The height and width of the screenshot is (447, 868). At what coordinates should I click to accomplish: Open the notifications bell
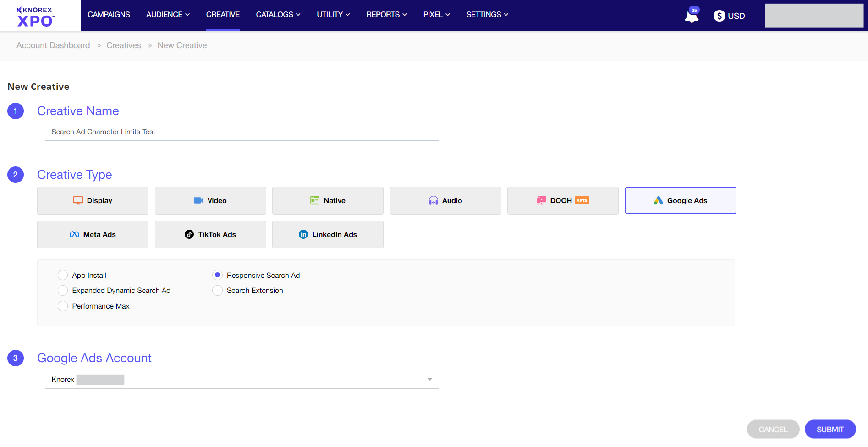[x=691, y=15]
